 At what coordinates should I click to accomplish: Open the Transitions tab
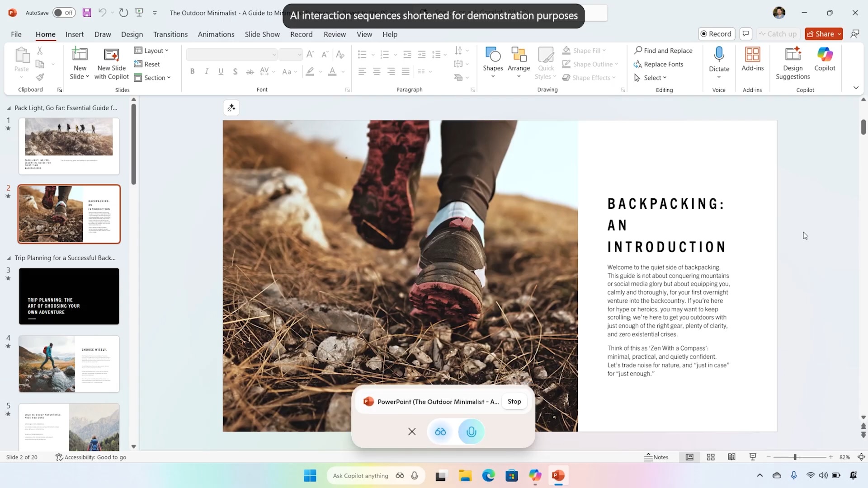point(170,34)
